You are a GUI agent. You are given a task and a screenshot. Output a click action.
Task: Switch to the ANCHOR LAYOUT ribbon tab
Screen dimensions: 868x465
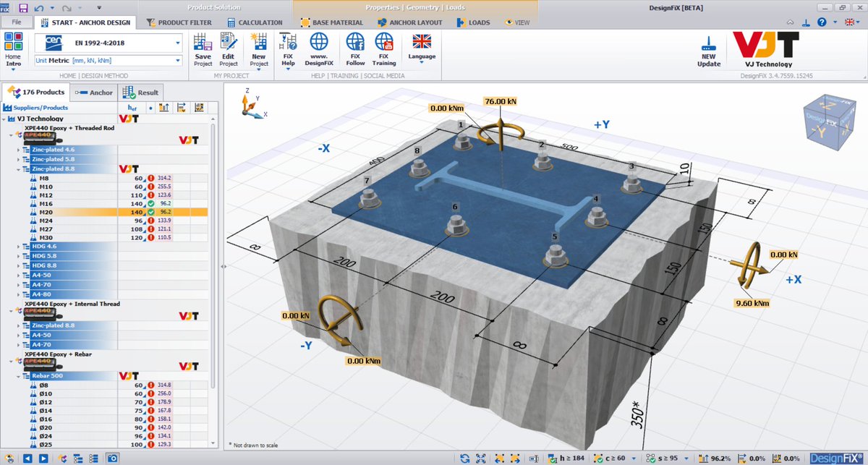pos(411,22)
